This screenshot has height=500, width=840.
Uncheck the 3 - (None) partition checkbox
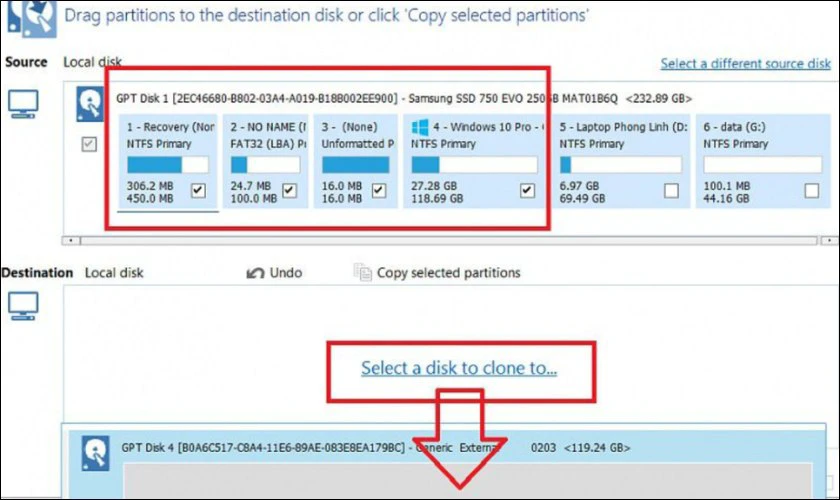379,190
